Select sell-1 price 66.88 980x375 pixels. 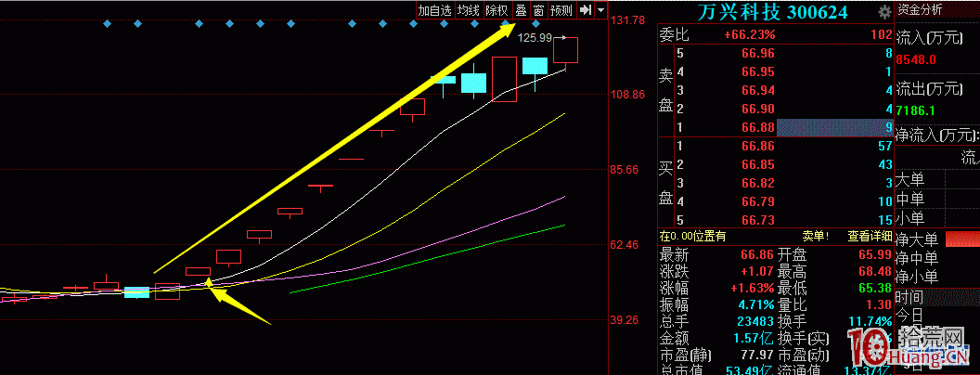coord(758,128)
